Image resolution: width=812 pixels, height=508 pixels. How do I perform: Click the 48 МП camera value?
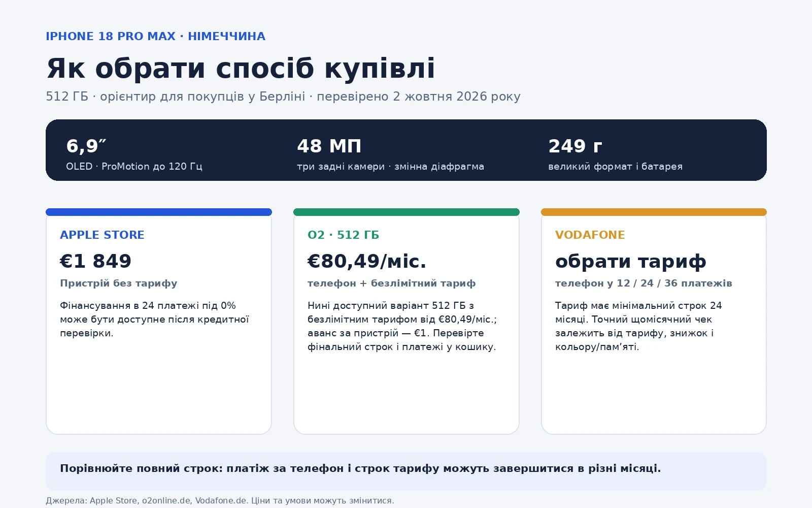329,146
